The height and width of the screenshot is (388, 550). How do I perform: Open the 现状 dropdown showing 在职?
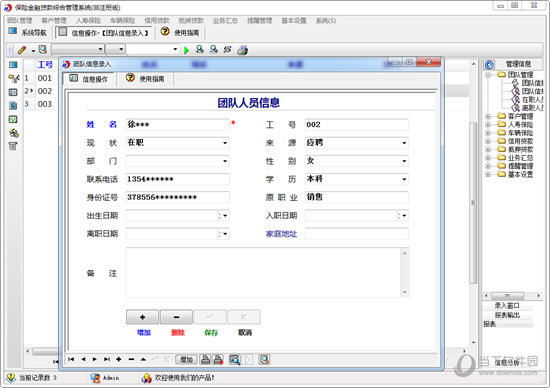click(225, 143)
